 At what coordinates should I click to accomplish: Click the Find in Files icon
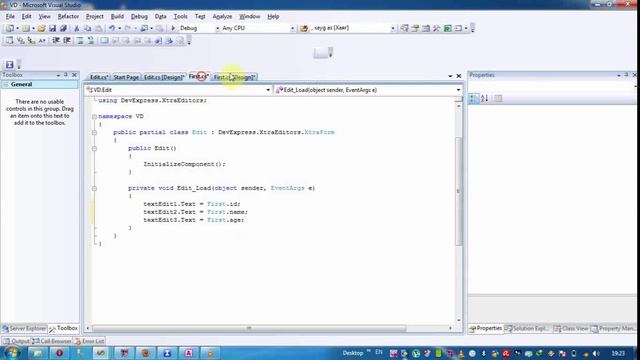(304, 28)
